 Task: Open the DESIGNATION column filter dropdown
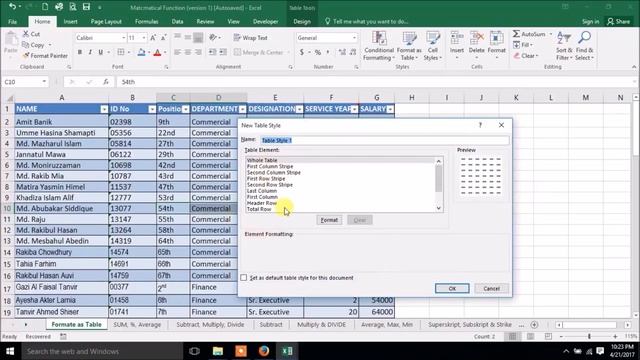[300, 109]
